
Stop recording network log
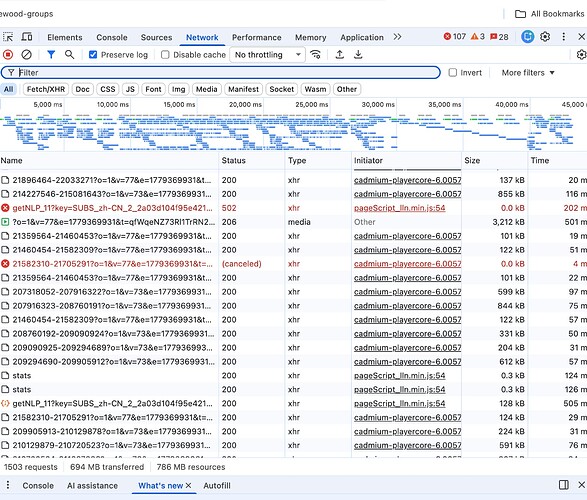click(x=8, y=55)
